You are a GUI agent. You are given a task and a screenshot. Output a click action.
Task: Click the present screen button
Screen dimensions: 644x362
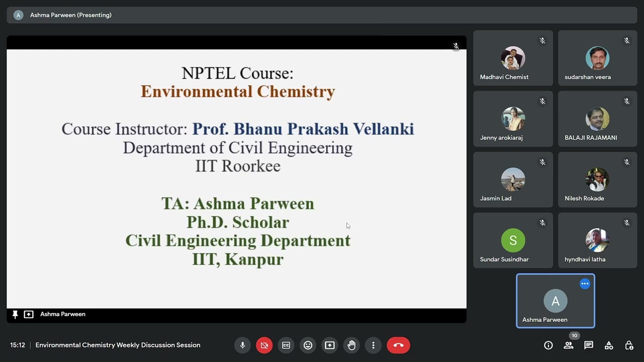pos(330,345)
